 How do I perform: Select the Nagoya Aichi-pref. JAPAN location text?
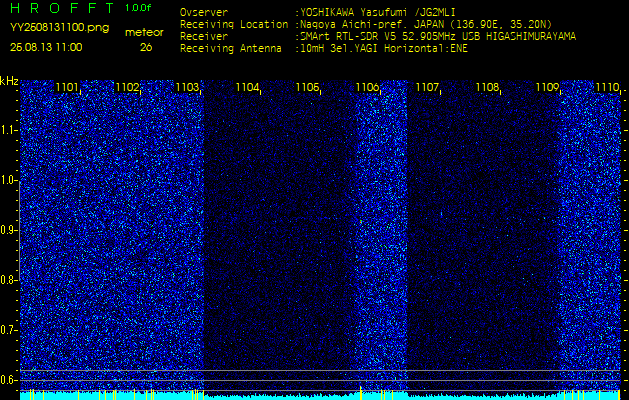click(426, 24)
